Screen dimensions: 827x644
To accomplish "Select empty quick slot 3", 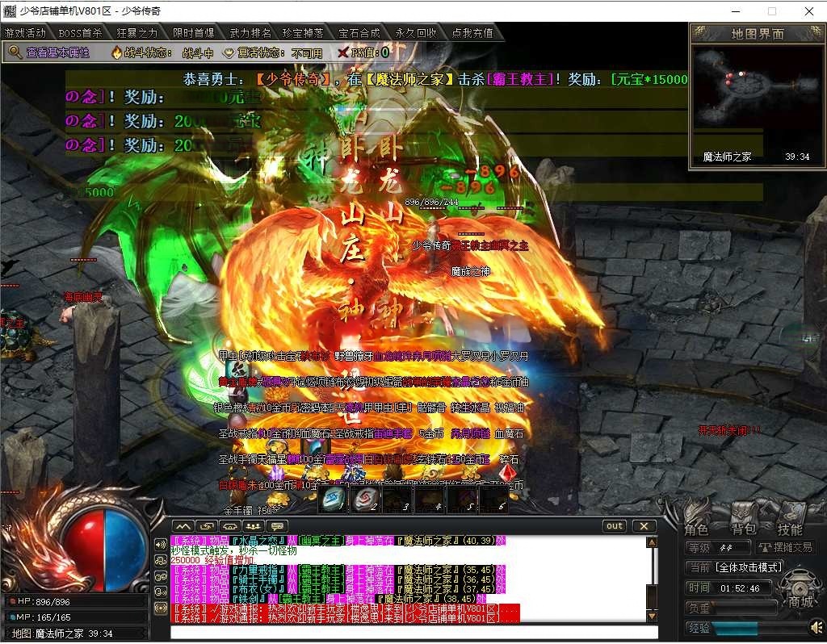I will (x=397, y=499).
